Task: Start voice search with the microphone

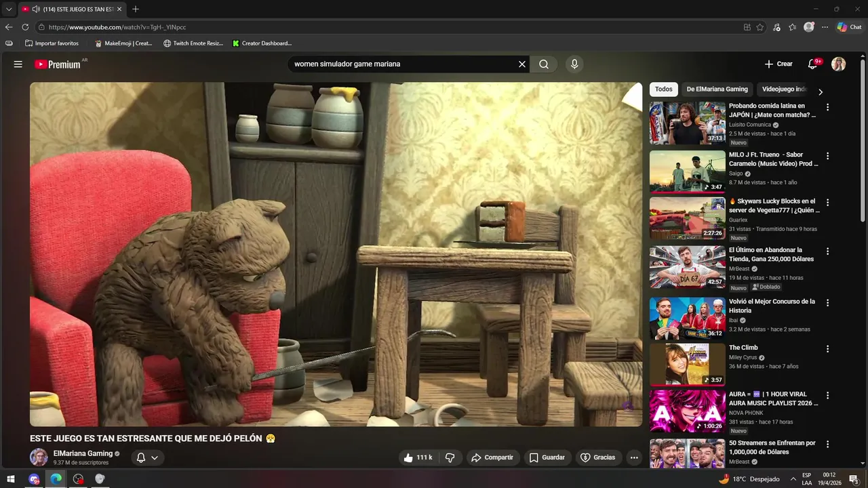Action: pyautogui.click(x=574, y=64)
